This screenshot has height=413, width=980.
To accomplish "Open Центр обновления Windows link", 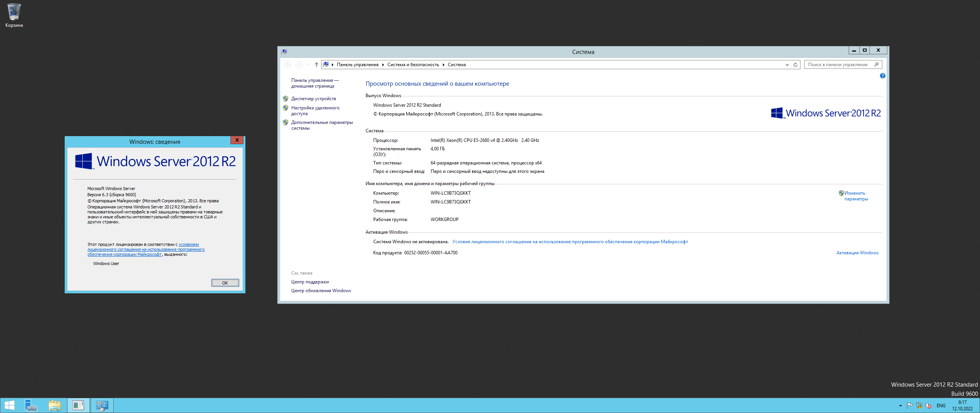I will [x=321, y=291].
